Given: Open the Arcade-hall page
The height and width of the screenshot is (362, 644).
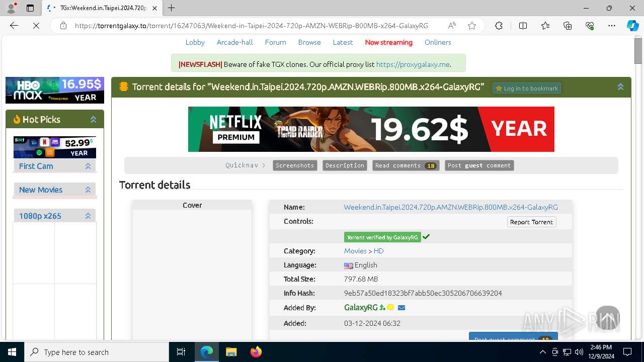Looking at the screenshot, I should coord(235,42).
